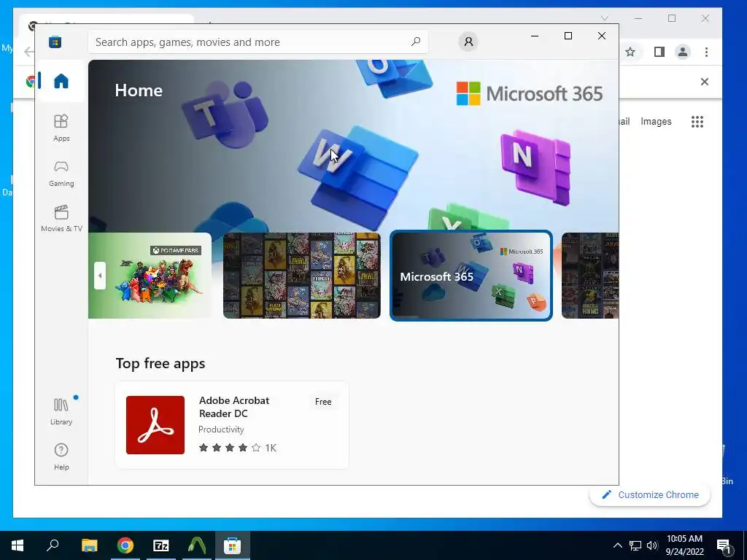
Task: Open Google apps grid in Chrome
Action: click(x=697, y=122)
